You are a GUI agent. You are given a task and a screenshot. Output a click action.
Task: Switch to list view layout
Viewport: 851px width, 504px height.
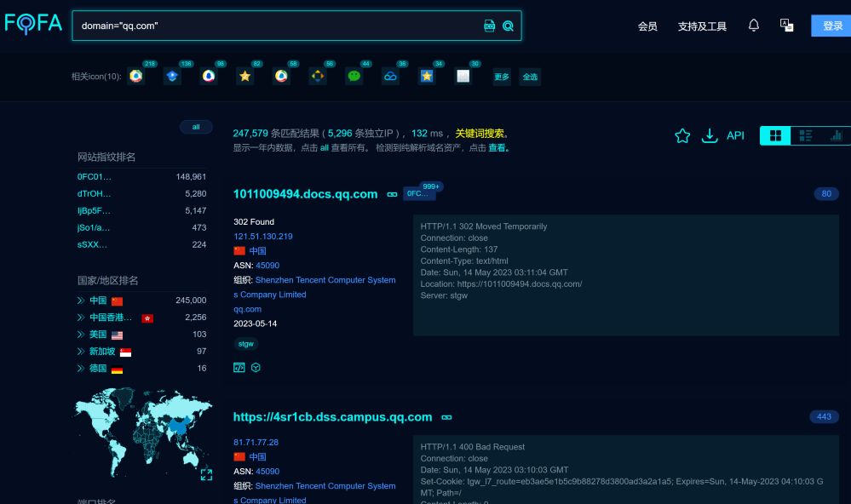click(805, 135)
